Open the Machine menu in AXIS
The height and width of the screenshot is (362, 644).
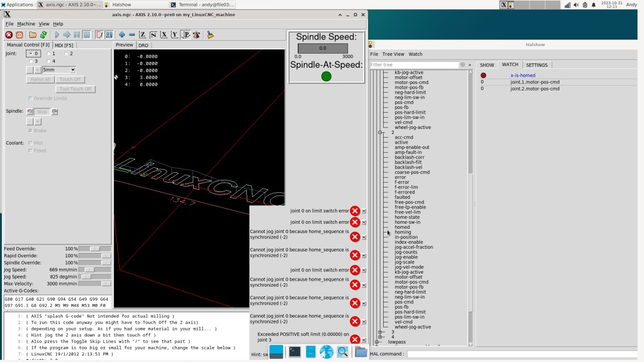pyautogui.click(x=26, y=24)
